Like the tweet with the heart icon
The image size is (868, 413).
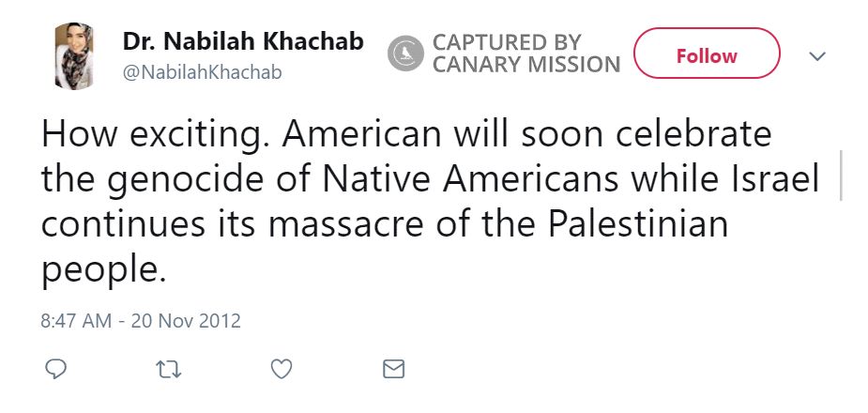click(281, 369)
